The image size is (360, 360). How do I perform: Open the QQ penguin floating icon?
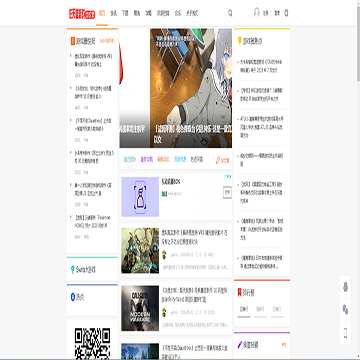pos(345,286)
